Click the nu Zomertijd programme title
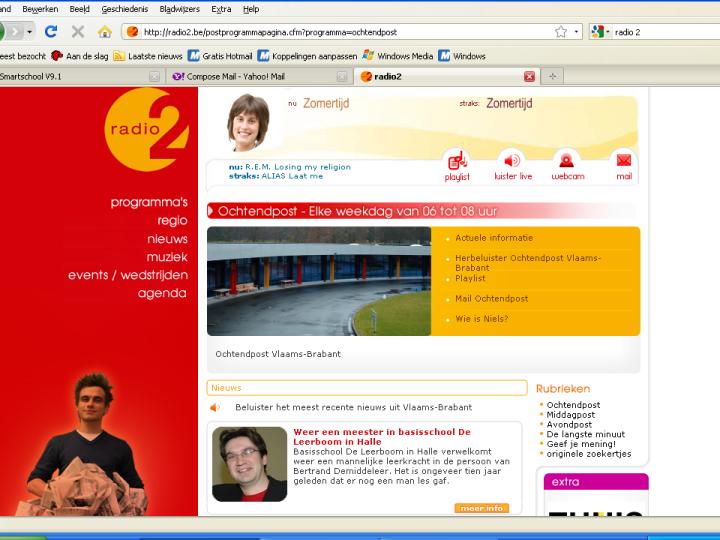The width and height of the screenshot is (720, 540). [326, 103]
